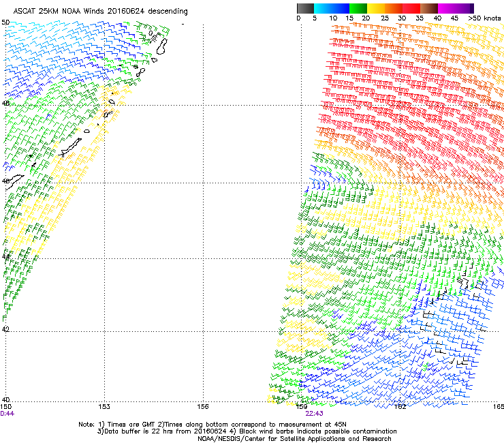This screenshot has height=443, width=504.
Task: Click the longitude label '162' on the bottom axis
Action: coord(400,407)
